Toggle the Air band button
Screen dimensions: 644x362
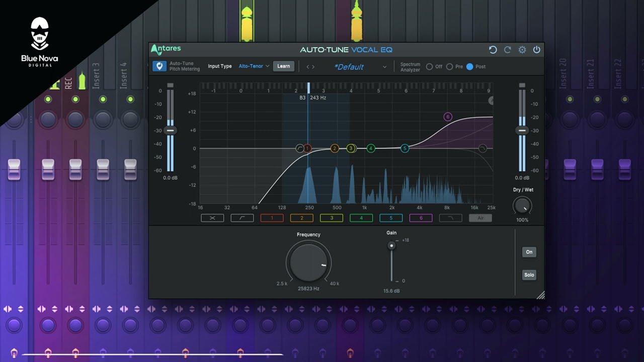pos(480,218)
